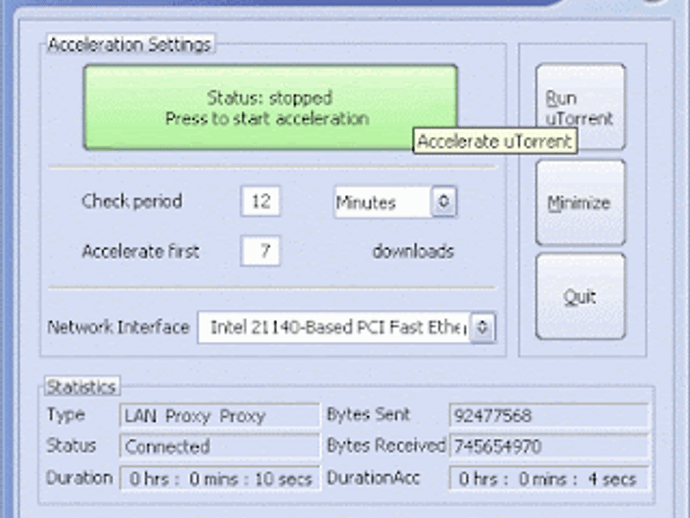The image size is (690, 518).
Task: Click the Statistics group title
Action: click(x=81, y=387)
